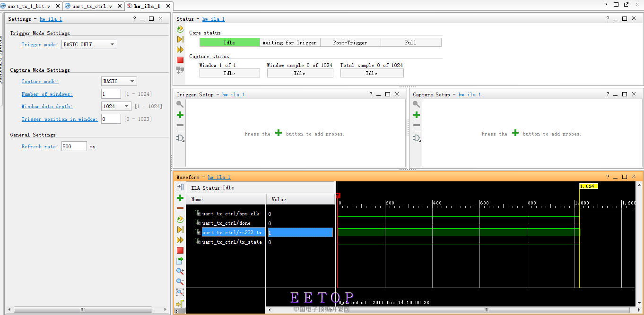Click the Refresh rate input field
Screen dimensions: 644x315
click(x=74, y=146)
